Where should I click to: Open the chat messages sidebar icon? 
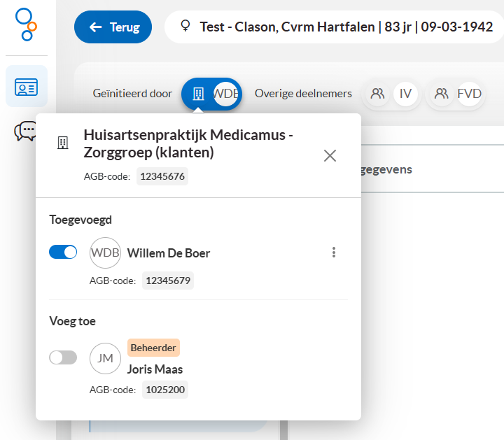click(27, 131)
